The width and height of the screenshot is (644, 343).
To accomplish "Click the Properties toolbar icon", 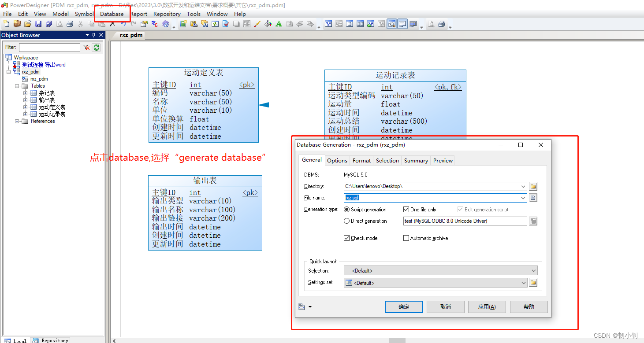I will 144,24.
